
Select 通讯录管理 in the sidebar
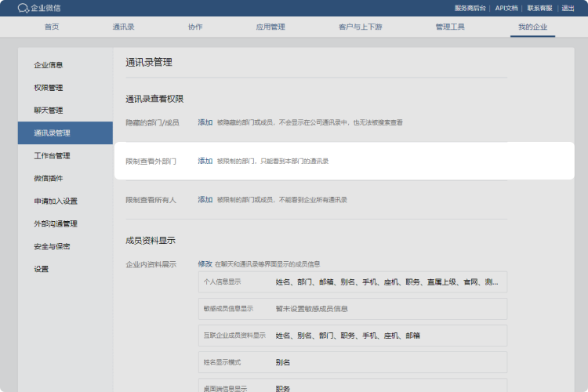[65, 132]
